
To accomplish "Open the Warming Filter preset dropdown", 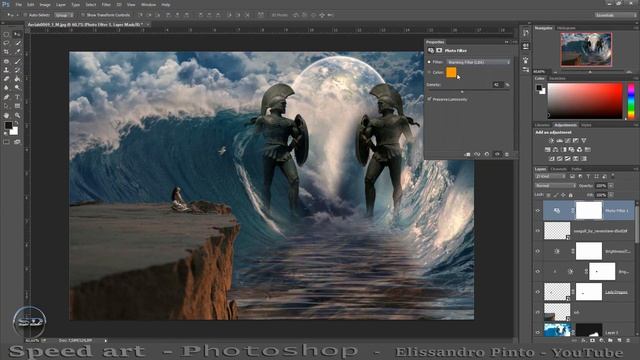I will [x=478, y=62].
